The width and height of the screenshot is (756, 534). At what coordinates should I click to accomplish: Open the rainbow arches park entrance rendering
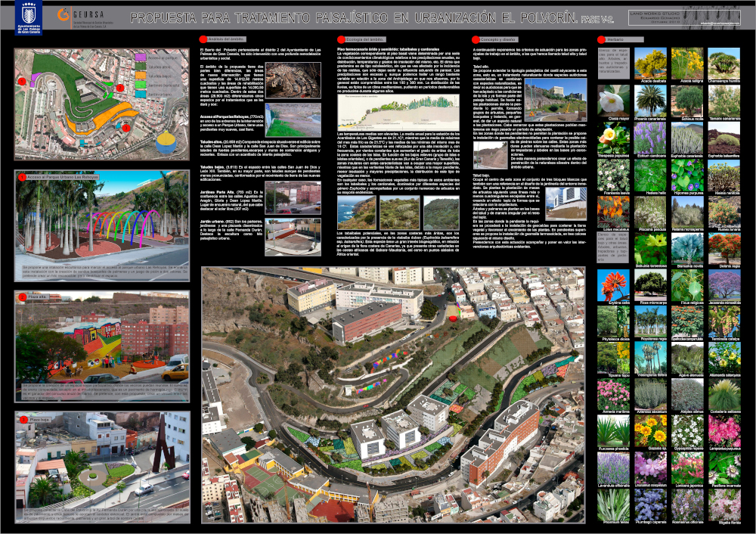point(102,225)
